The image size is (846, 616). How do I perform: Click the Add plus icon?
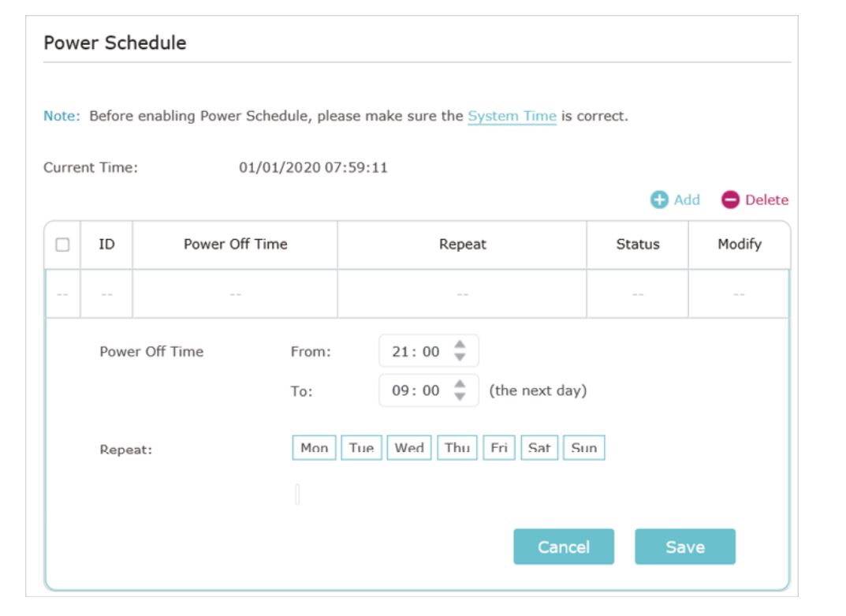659,200
